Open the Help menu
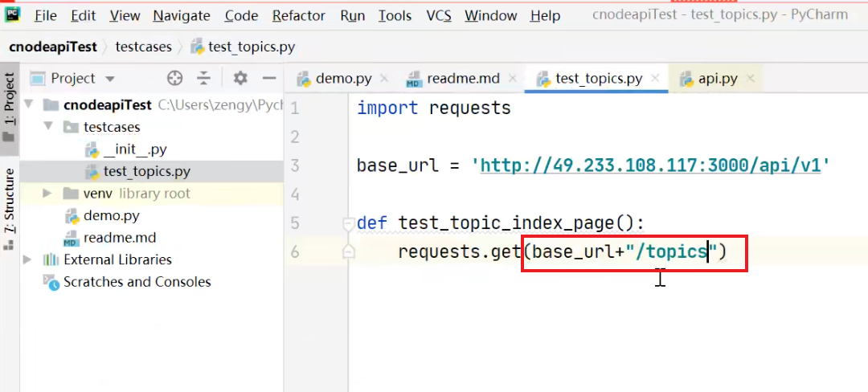 click(545, 15)
